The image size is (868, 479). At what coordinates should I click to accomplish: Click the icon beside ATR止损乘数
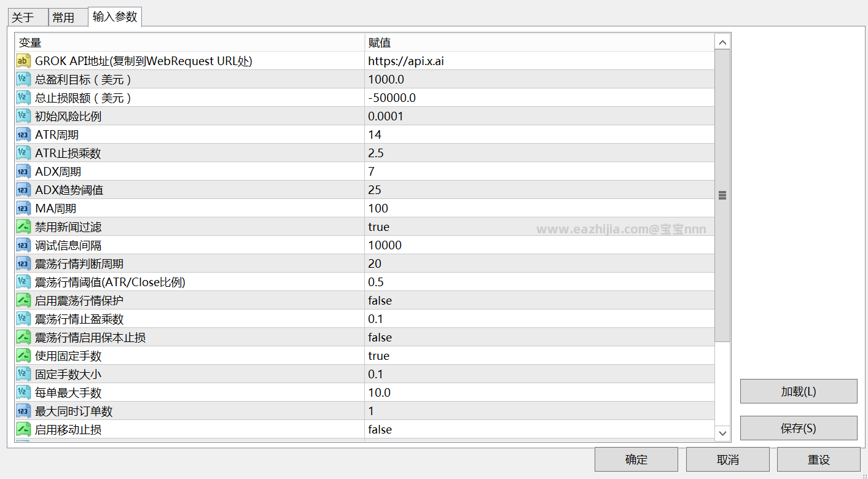[23, 153]
